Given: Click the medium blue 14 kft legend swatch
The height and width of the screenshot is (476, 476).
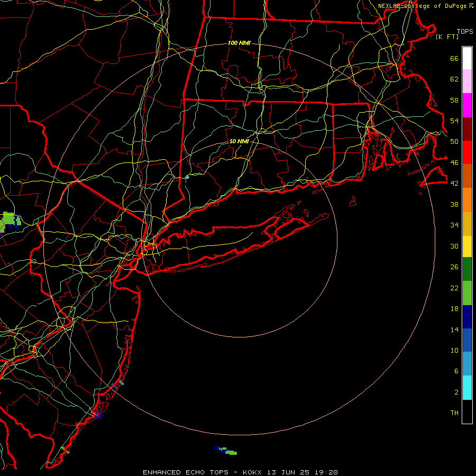Looking at the screenshot, I should tap(467, 340).
